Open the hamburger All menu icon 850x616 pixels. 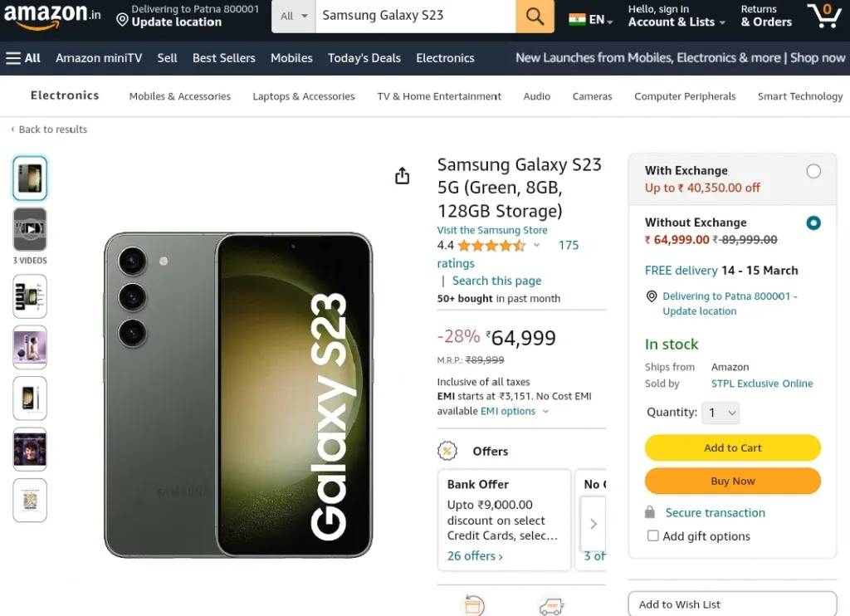tap(13, 58)
